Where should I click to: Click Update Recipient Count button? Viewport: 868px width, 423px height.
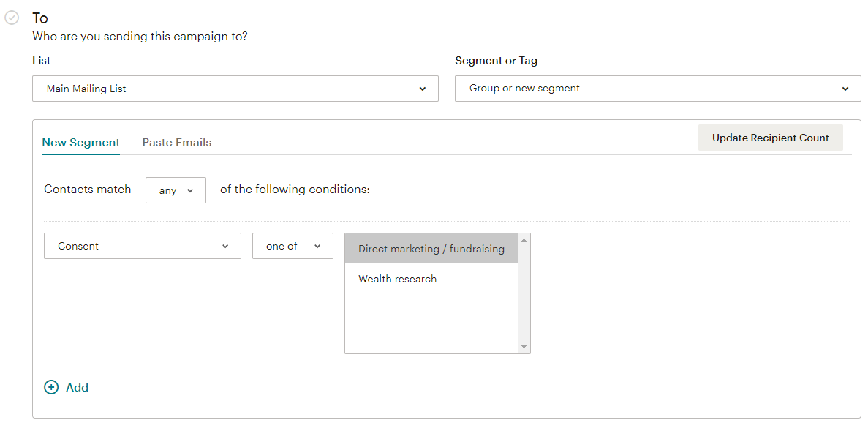coord(771,138)
